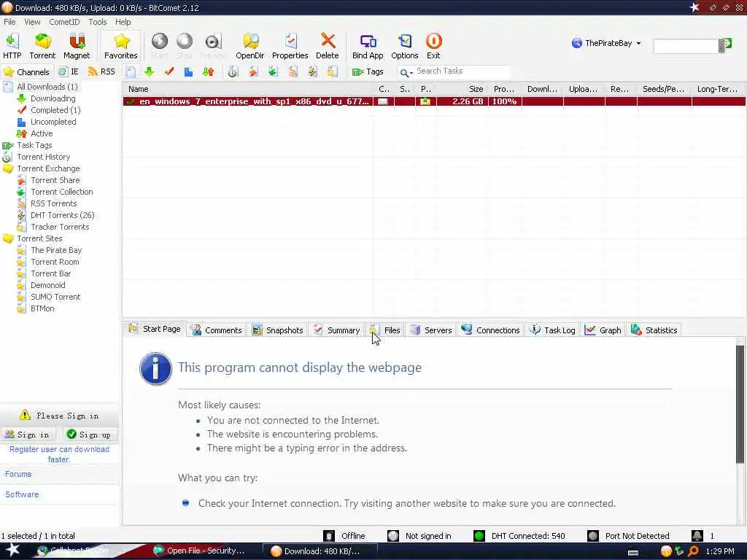Open task Properties from toolbar
The width and height of the screenshot is (747, 560).
click(x=290, y=46)
